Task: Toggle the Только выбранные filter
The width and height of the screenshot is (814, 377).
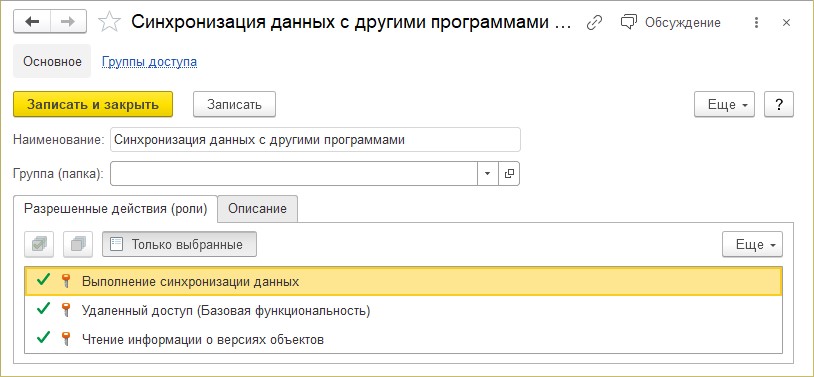Action: click(180, 244)
